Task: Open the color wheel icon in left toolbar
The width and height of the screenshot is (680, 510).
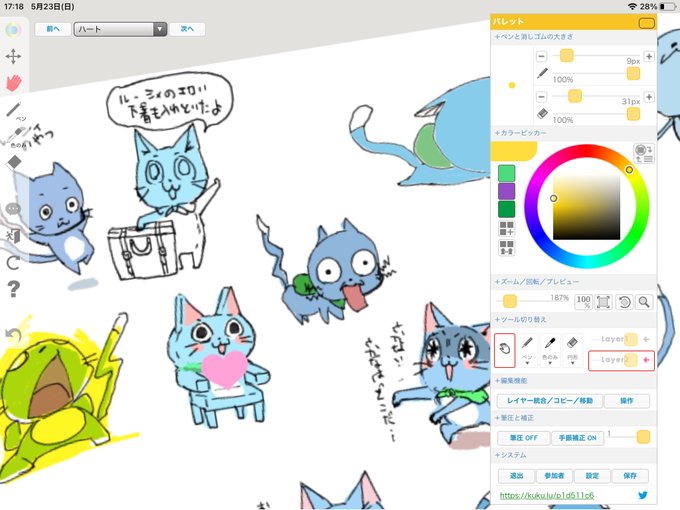Action: 13,29
